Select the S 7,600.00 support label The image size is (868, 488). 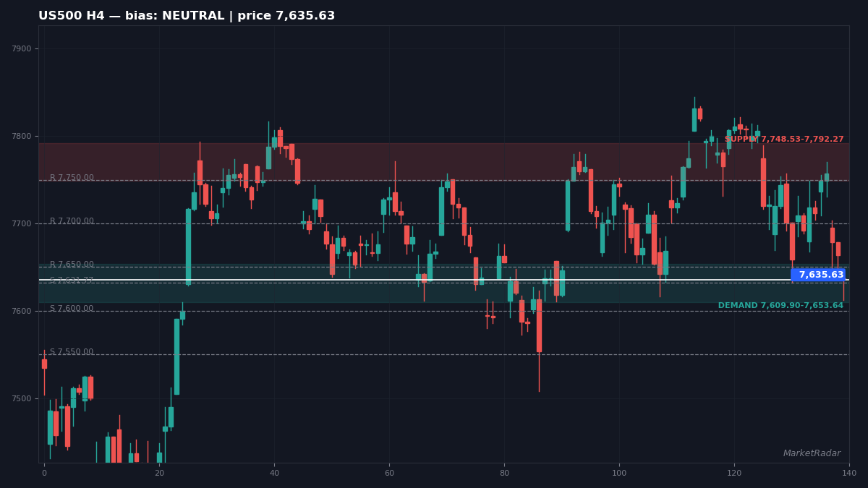[72, 309]
